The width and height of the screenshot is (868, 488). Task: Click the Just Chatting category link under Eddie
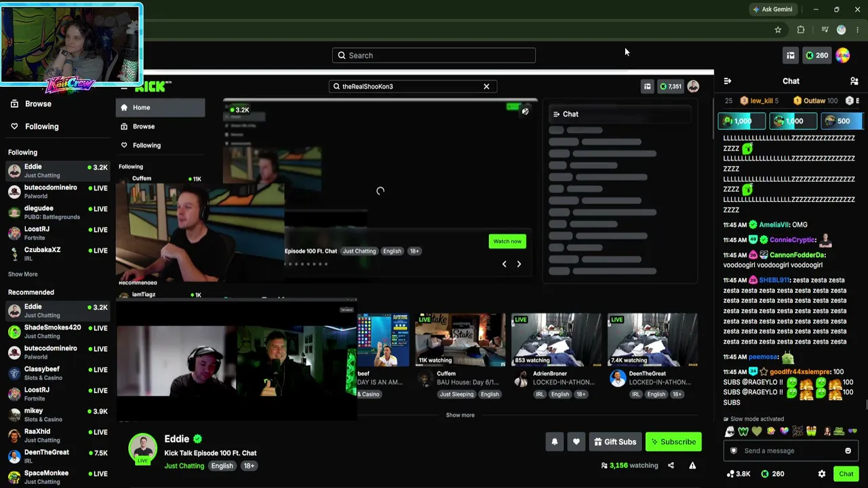click(x=184, y=466)
